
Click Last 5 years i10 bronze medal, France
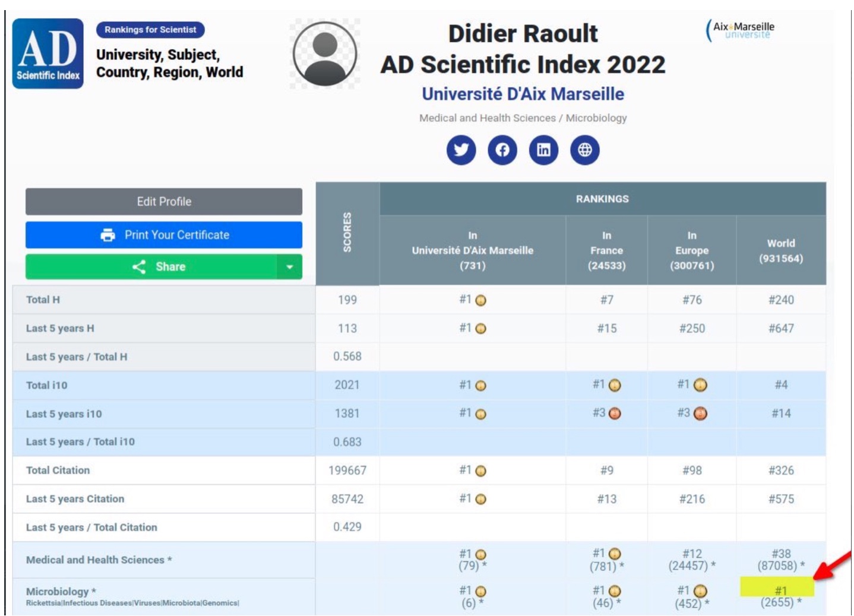[615, 414]
